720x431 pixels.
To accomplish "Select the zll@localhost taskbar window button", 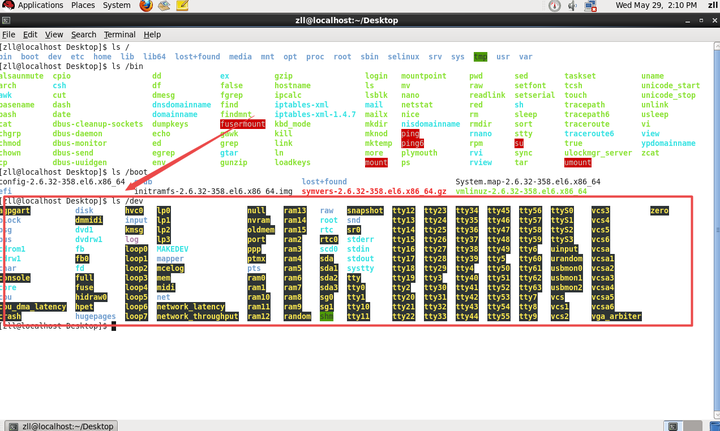I will (x=62, y=423).
